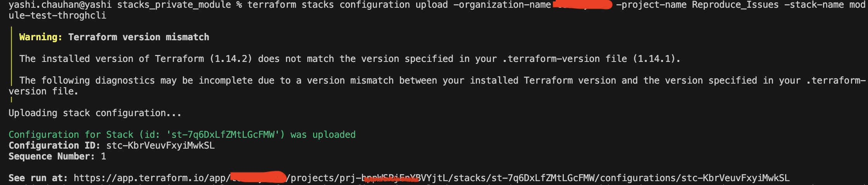Image resolution: width=868 pixels, height=185 pixels.
Task: Click the bold 'Sequence Number:' label
Action: click(x=52, y=156)
